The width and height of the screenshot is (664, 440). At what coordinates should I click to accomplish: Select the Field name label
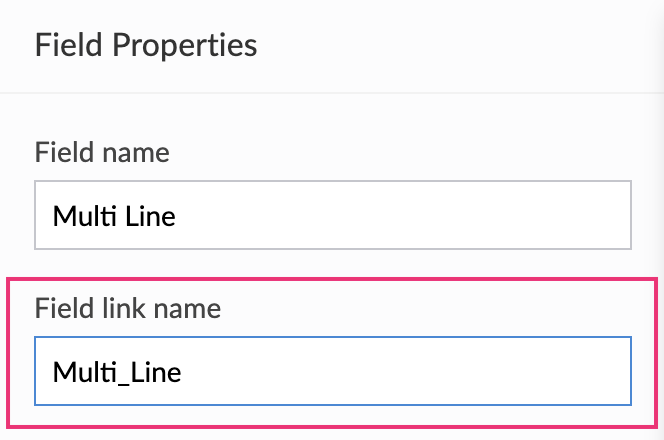coord(102,153)
